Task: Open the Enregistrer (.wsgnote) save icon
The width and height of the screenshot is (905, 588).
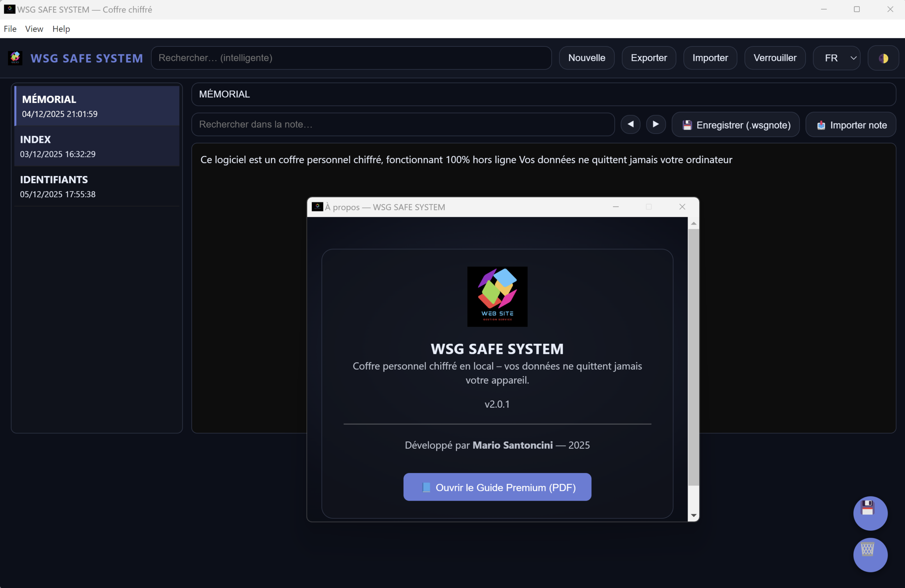Action: coord(687,124)
